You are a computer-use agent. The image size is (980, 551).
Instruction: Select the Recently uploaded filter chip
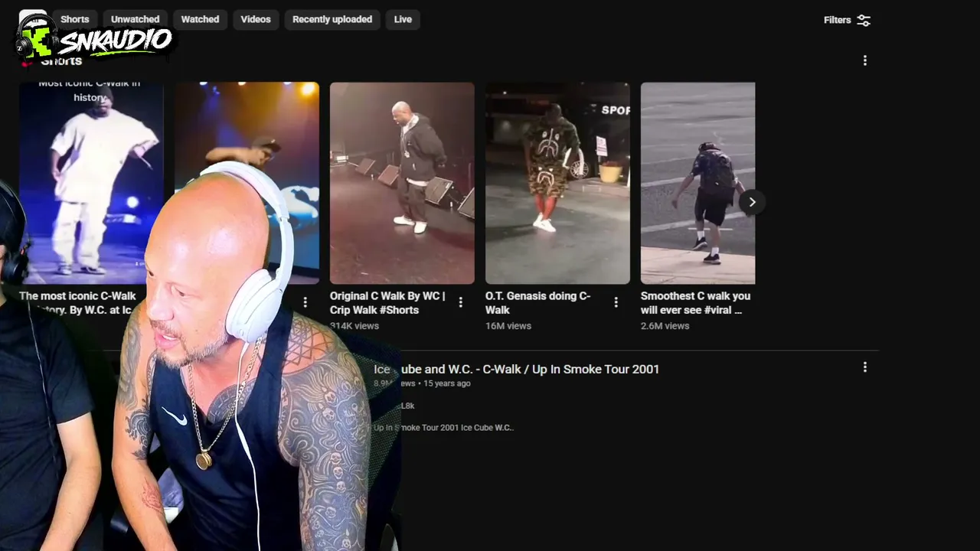click(x=332, y=19)
